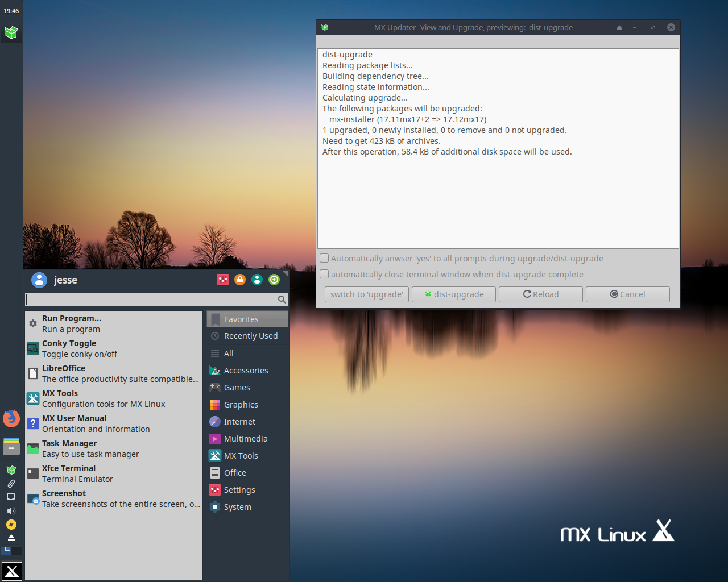Screen dimensions: 728x582
Task: Click the MX Linux start menu button
Action: coord(11,571)
